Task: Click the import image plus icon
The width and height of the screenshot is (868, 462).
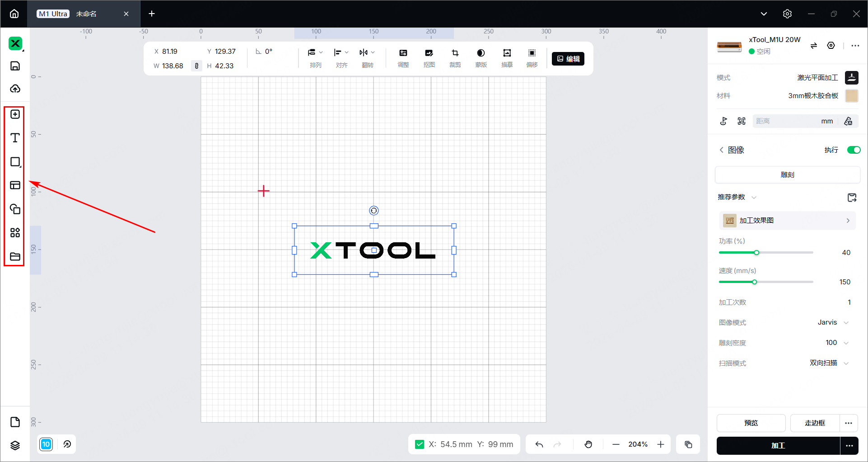Action: pyautogui.click(x=15, y=114)
